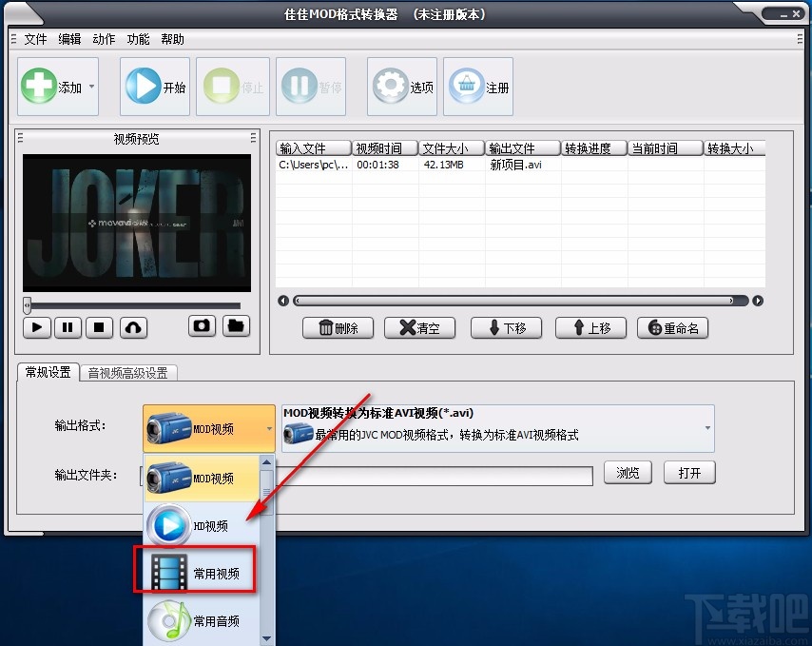The width and height of the screenshot is (812, 646).
Task: Move item up with 上移 button
Action: click(590, 328)
